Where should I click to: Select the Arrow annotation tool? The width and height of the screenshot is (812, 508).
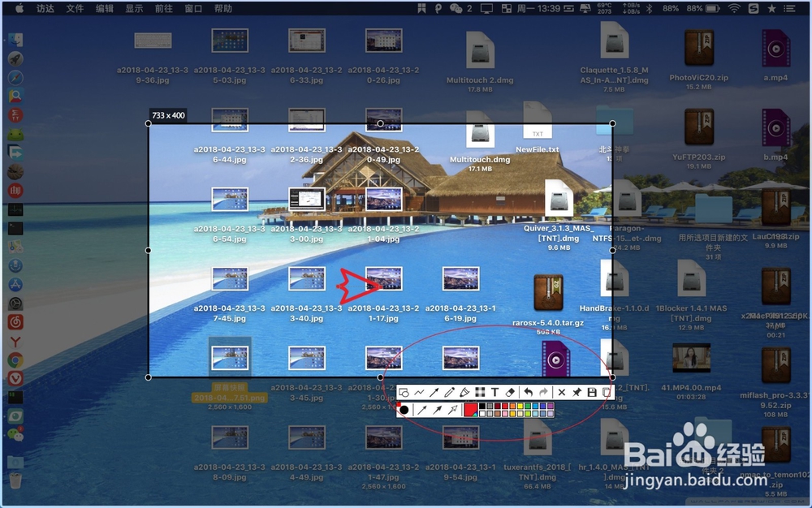click(434, 392)
